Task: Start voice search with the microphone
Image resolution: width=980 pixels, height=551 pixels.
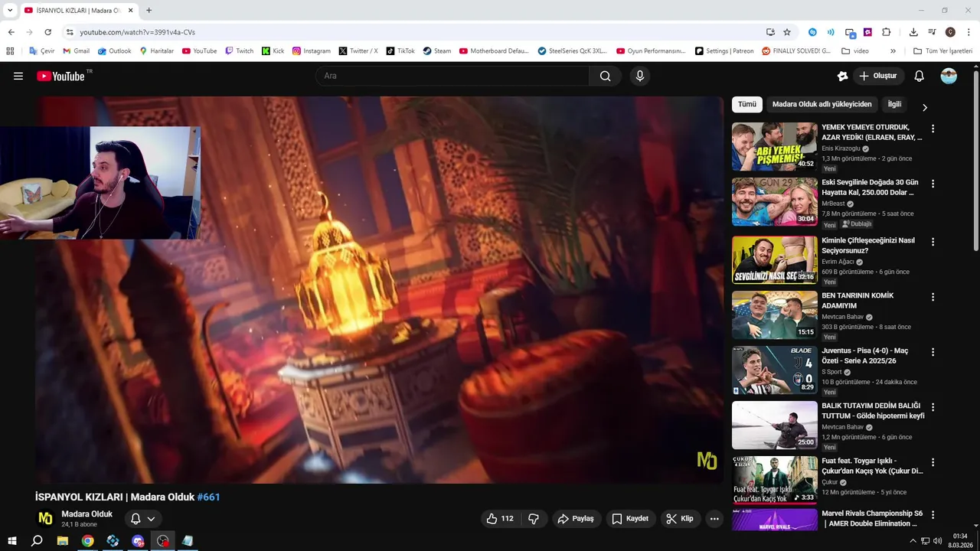Action: (640, 76)
